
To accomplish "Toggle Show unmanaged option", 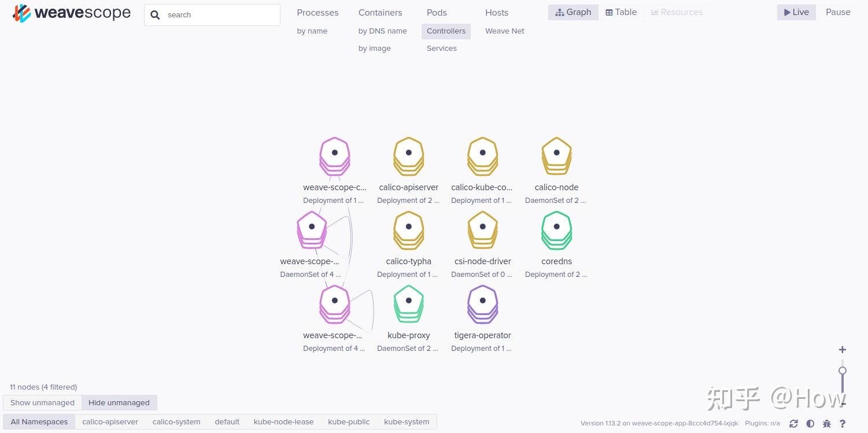I will [42, 402].
